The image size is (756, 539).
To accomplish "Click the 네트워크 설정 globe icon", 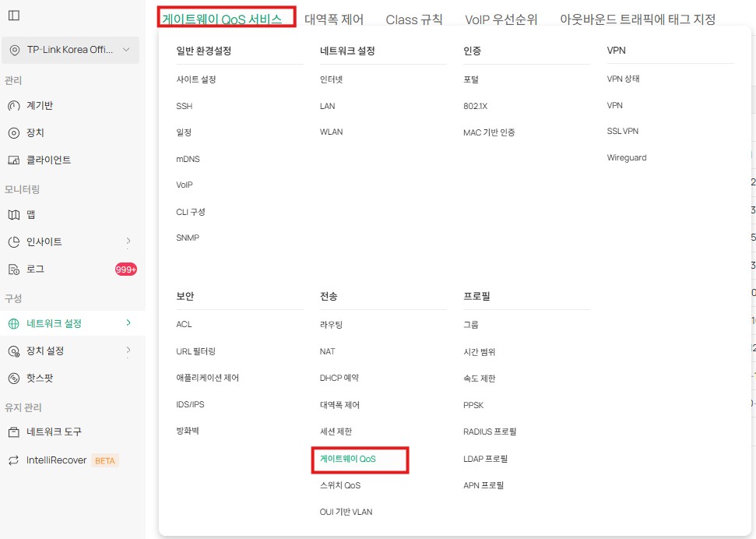I will 13,322.
